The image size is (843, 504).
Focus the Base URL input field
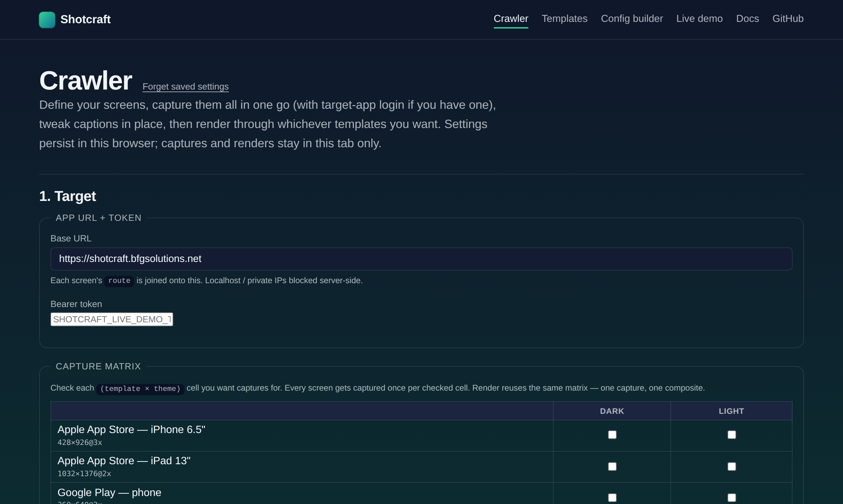pyautogui.click(x=421, y=259)
